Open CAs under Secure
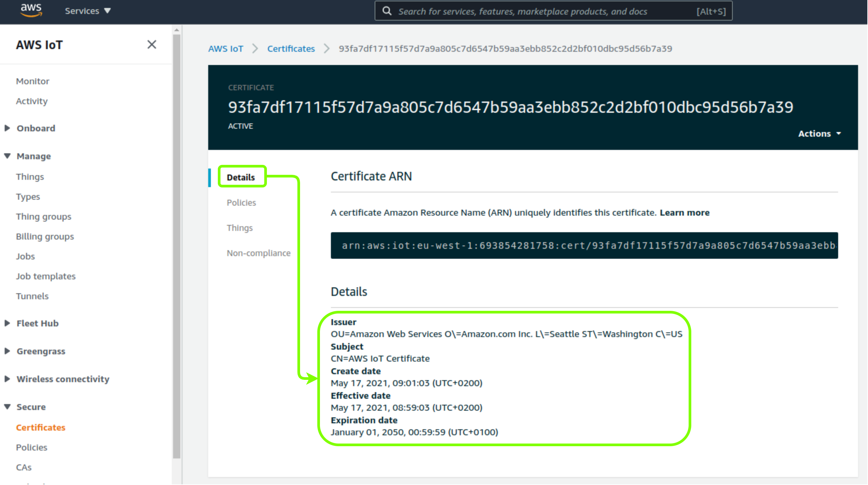Viewport: 868px width, 485px height. [24, 468]
